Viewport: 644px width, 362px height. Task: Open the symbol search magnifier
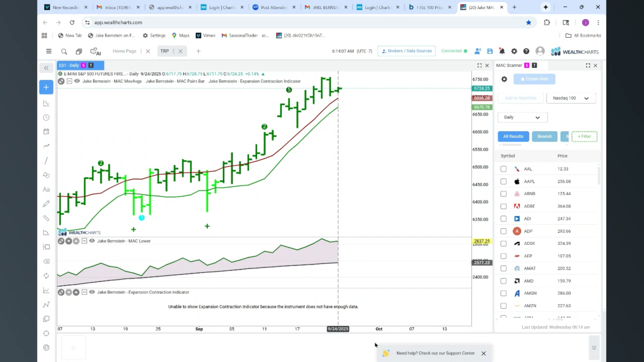pyautogui.click(x=64, y=51)
